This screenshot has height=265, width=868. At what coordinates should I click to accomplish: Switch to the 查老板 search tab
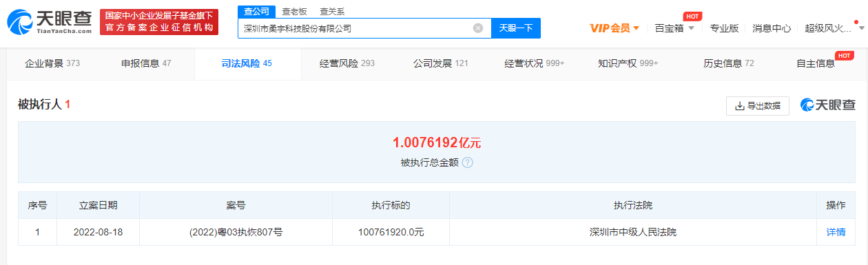tap(294, 12)
